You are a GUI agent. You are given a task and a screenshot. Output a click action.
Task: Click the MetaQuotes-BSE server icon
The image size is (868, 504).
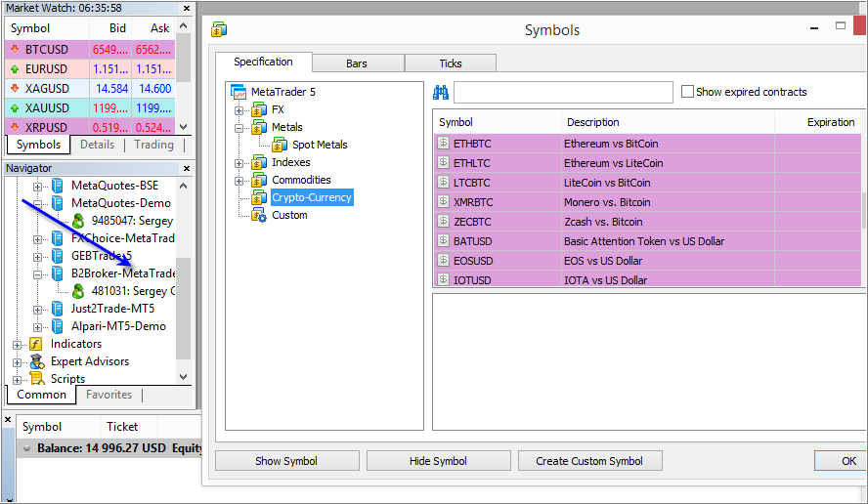pos(57,186)
